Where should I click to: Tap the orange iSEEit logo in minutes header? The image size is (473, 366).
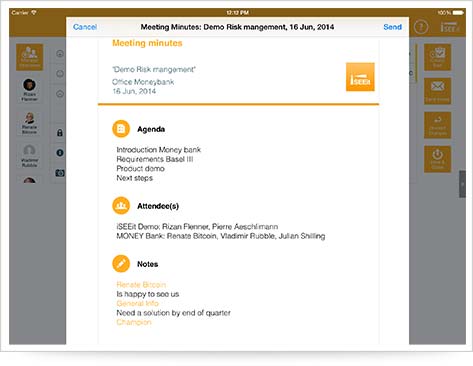360,77
